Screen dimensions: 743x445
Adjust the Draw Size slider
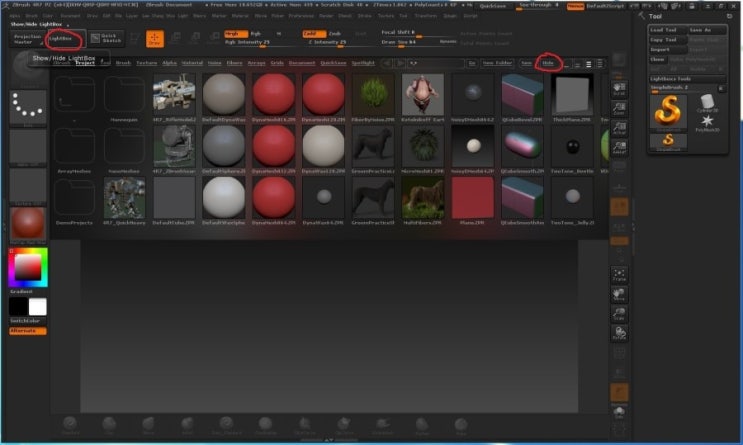(417, 42)
